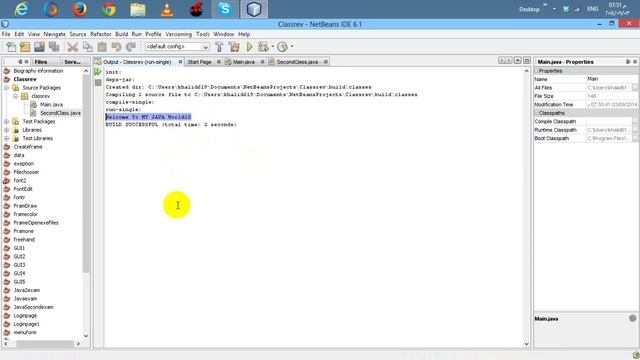Click the Redo arrow icon
This screenshot has height=360, width=640.
[x=131, y=47]
